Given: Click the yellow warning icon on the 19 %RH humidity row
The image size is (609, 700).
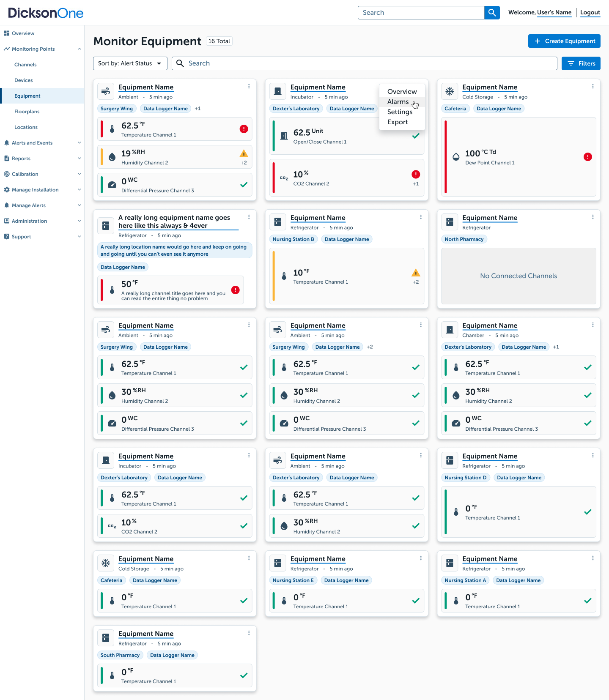Looking at the screenshot, I should tap(244, 153).
